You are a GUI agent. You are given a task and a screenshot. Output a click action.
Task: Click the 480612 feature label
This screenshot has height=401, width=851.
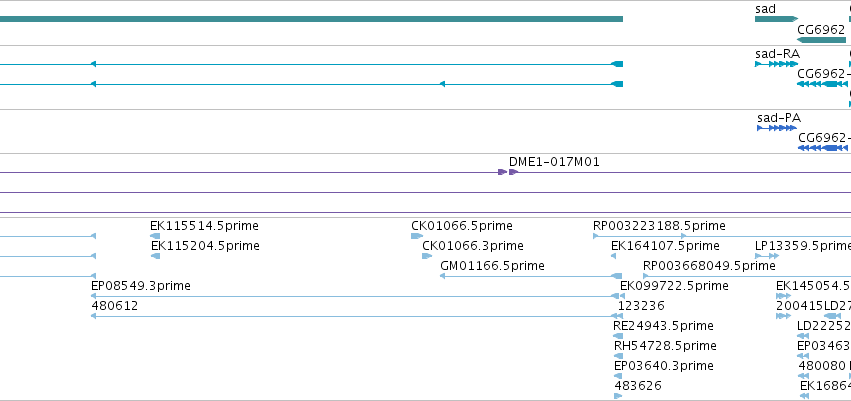pyautogui.click(x=115, y=306)
